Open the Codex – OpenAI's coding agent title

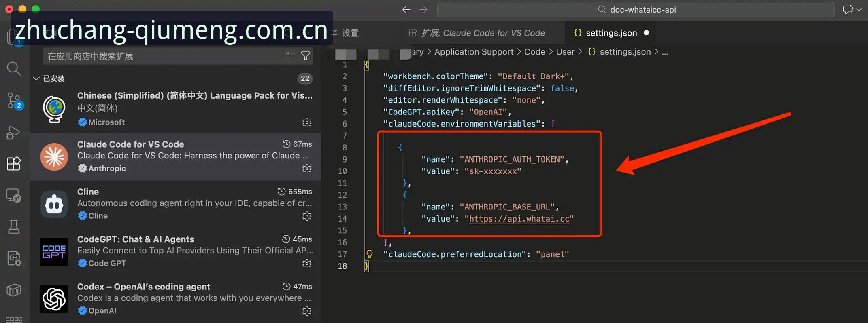click(144, 287)
